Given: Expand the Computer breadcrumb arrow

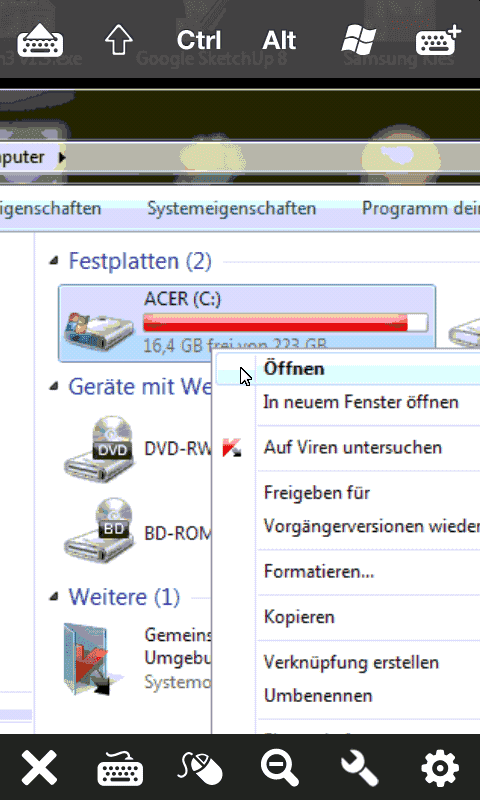Looking at the screenshot, I should tap(62, 158).
